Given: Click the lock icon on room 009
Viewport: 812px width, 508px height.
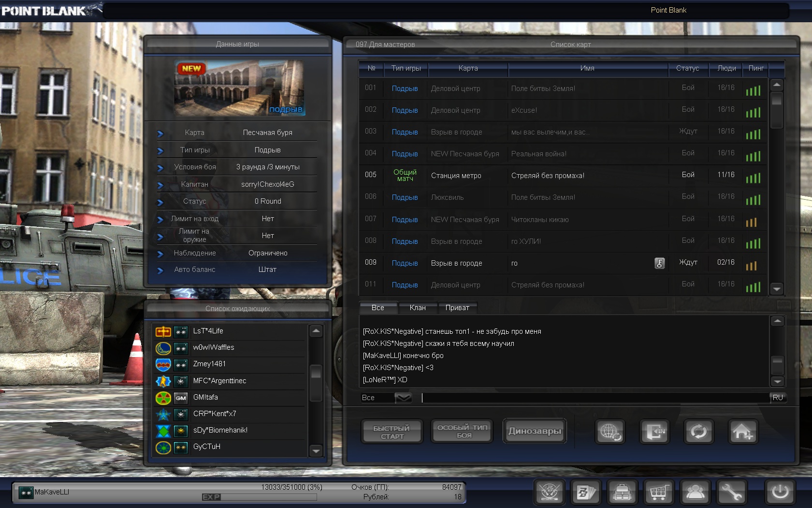Looking at the screenshot, I should click(x=660, y=263).
